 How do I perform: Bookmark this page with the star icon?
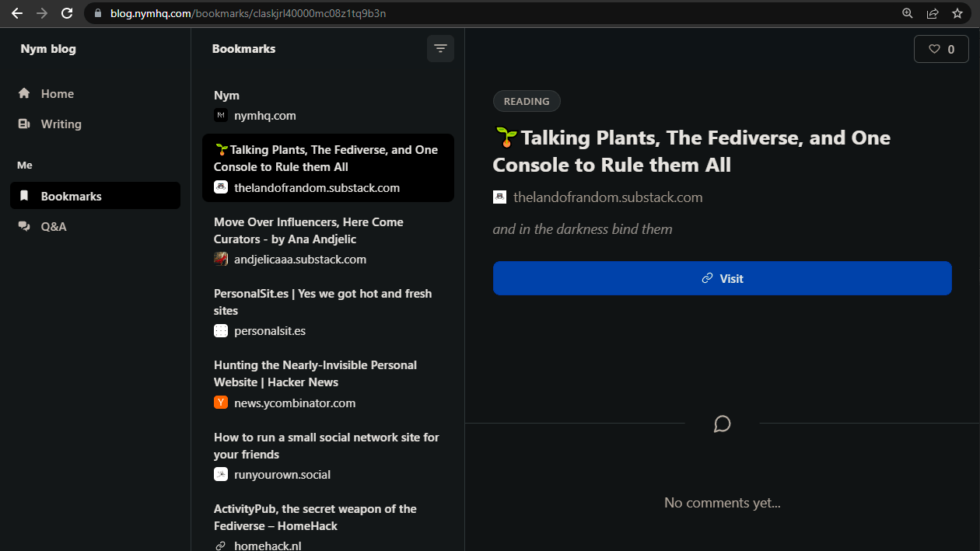(957, 13)
